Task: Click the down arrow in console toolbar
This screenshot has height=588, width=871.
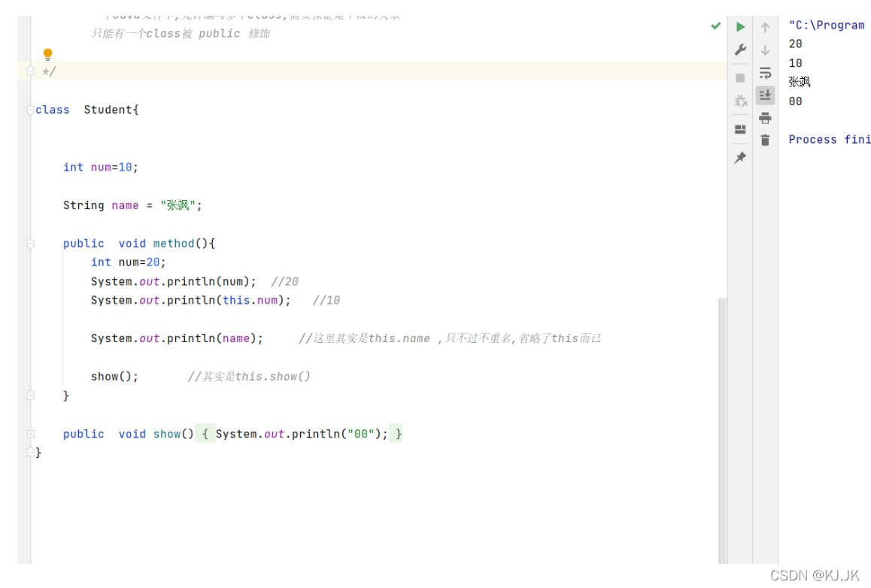Action: tap(766, 50)
